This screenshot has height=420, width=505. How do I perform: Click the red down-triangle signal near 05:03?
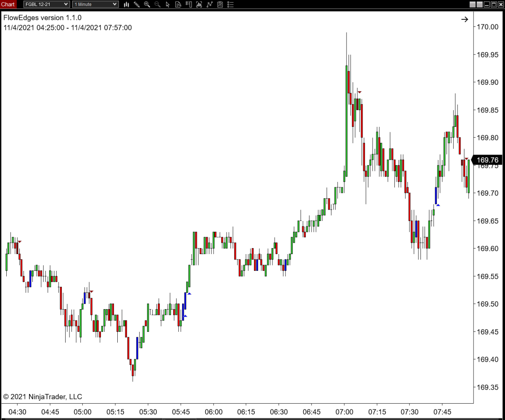(x=91, y=291)
